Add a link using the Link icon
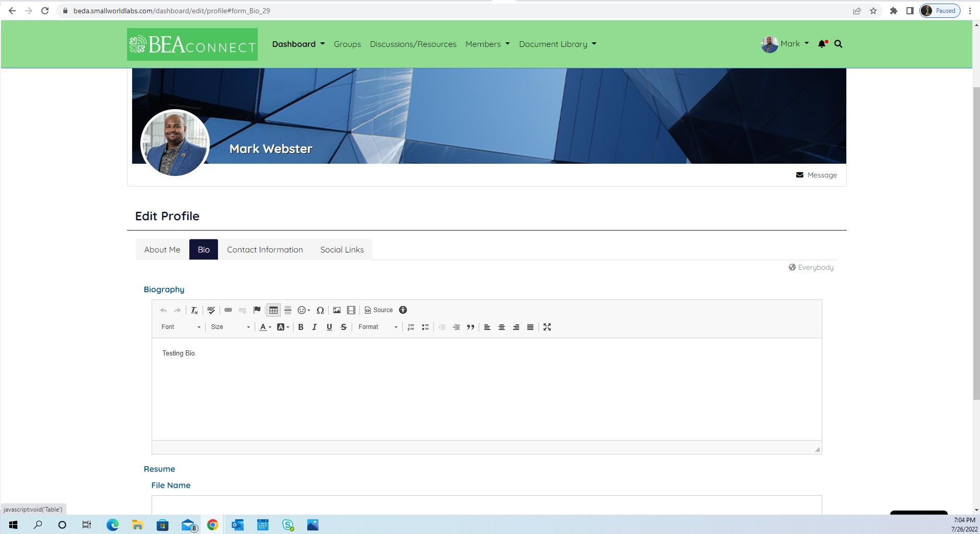Viewport: 980px width, 534px height. 228,310
